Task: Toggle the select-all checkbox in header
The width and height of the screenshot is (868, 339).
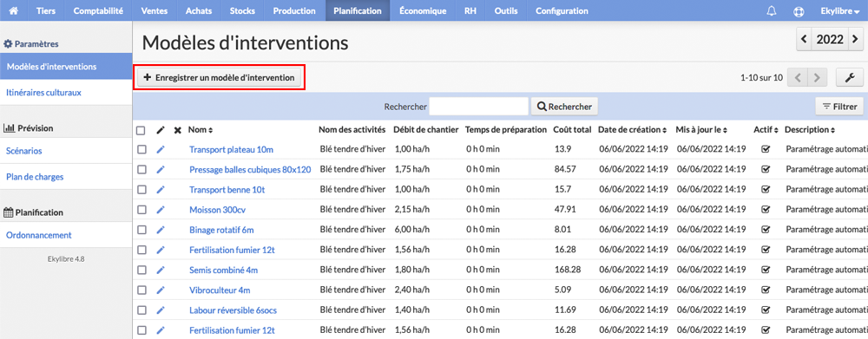Action: 141,131
